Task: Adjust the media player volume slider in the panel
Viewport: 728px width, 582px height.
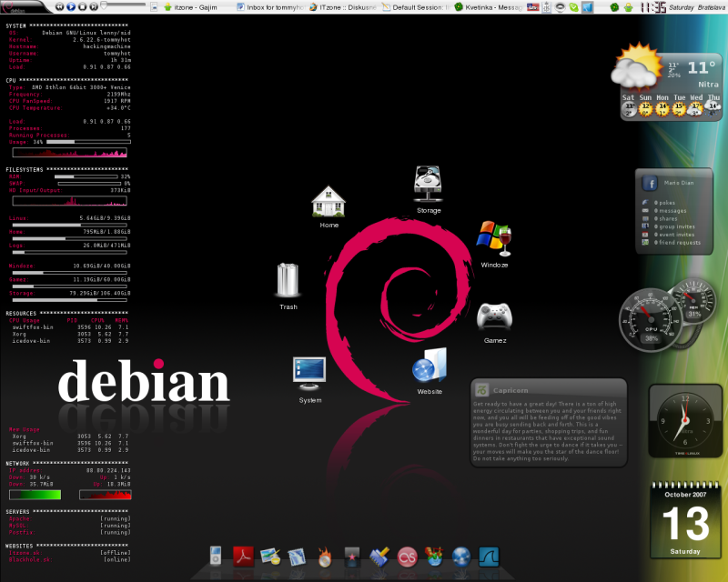Action: [x=123, y=5]
